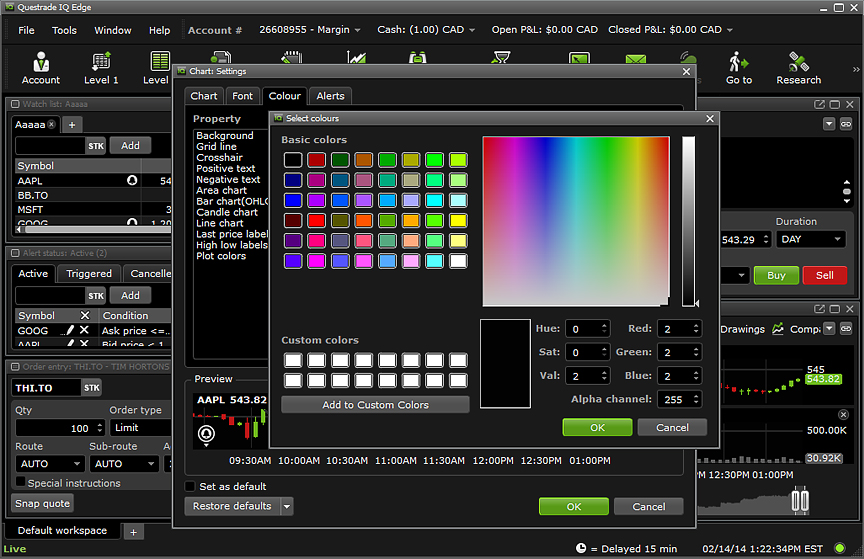Switch to the Alerts tab in Chart Settings
Viewport: 864px width, 559px height.
(330, 96)
